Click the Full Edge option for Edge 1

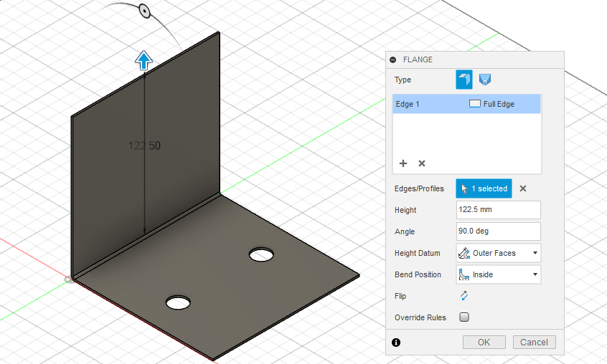[492, 104]
